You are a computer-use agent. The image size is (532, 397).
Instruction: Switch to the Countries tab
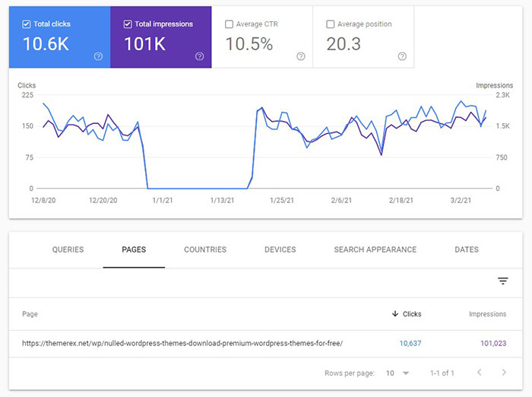click(x=205, y=249)
